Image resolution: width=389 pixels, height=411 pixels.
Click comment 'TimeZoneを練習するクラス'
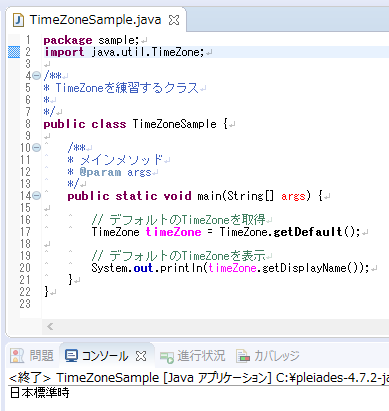click(x=127, y=88)
